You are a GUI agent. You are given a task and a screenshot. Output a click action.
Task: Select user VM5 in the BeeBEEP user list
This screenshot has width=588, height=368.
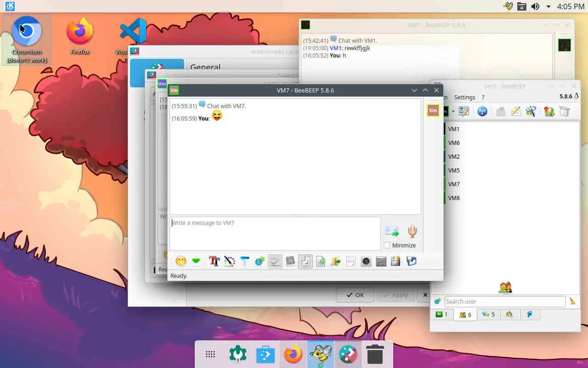[511, 170]
